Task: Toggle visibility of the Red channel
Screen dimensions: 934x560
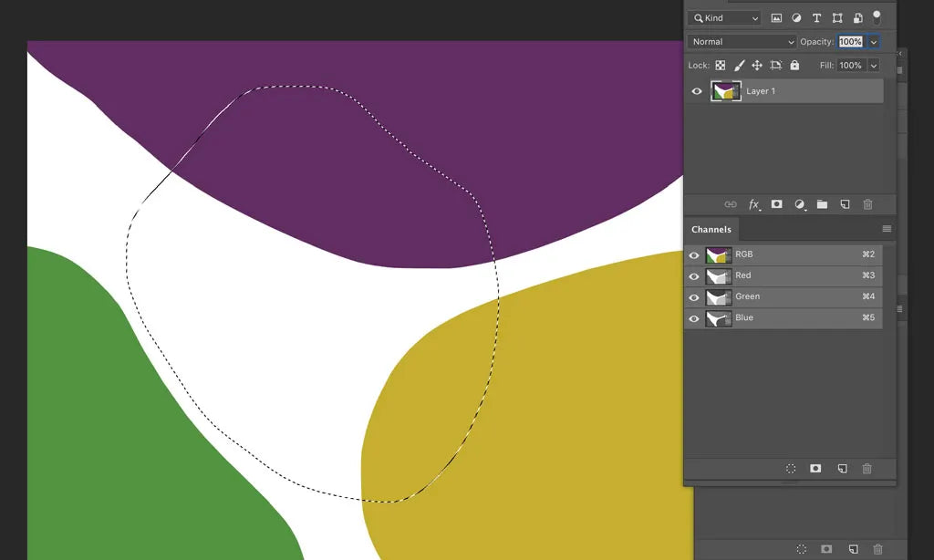Action: pyautogui.click(x=694, y=276)
